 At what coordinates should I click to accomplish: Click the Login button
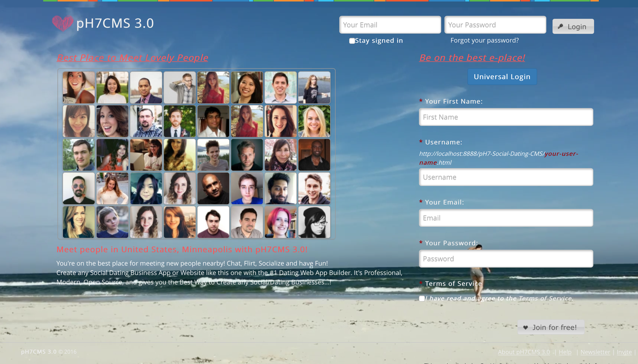573,26
